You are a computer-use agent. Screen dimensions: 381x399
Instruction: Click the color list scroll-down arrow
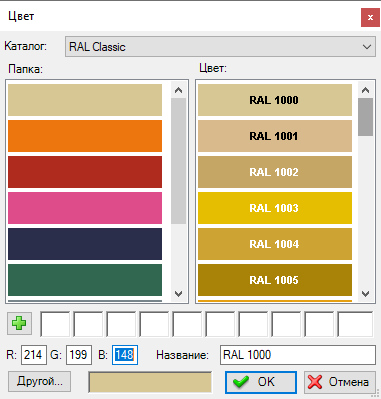coord(366,294)
